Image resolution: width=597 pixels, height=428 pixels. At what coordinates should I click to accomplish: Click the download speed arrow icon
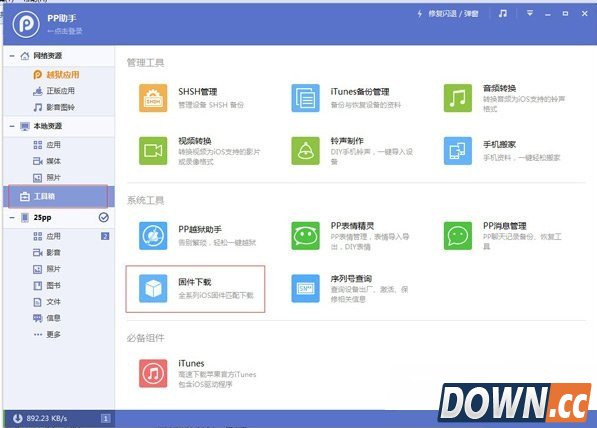18,418
